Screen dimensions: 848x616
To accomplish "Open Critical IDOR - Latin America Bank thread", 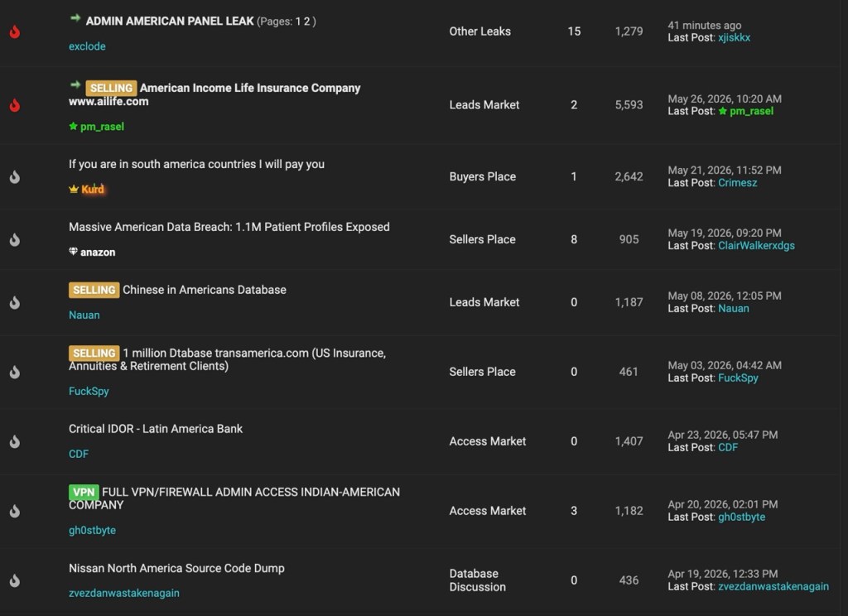I will pyautogui.click(x=156, y=428).
